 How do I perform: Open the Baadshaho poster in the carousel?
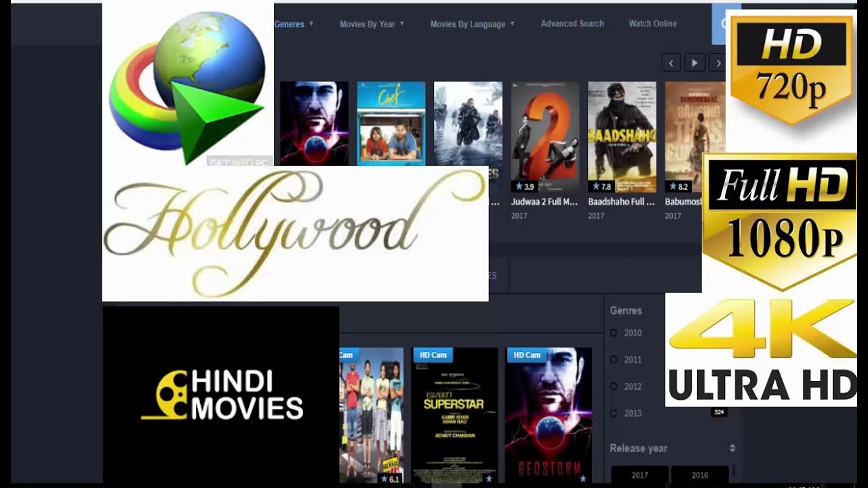622,137
